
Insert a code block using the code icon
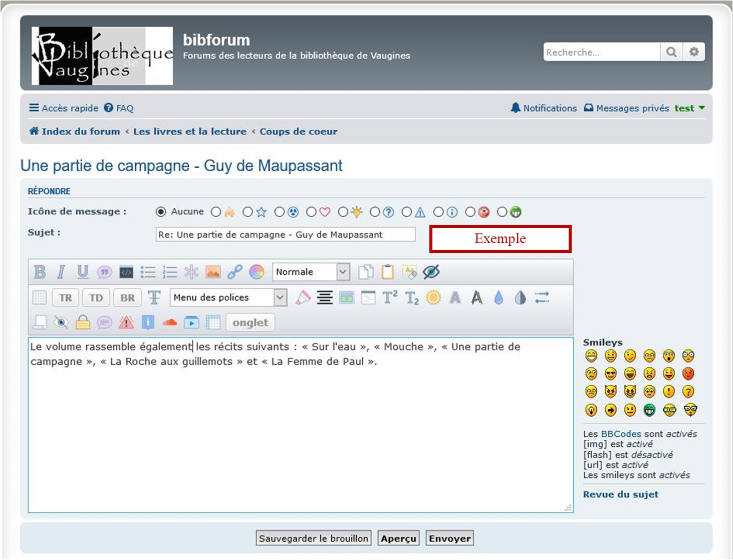(x=126, y=272)
